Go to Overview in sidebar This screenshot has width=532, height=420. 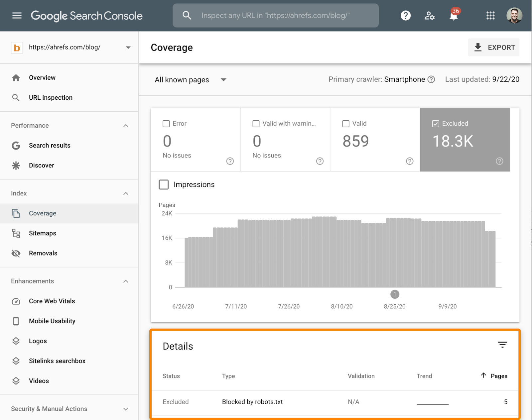coord(69,78)
